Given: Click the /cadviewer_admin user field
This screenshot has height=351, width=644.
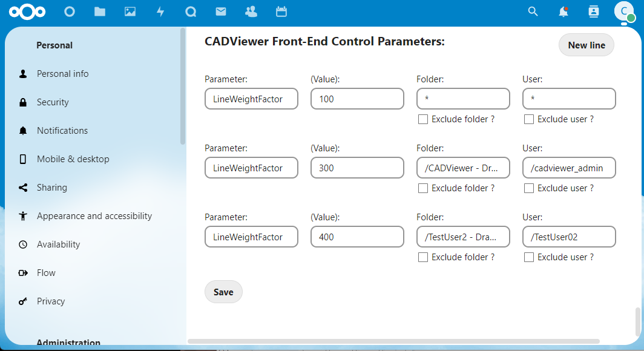Looking at the screenshot, I should 569,168.
